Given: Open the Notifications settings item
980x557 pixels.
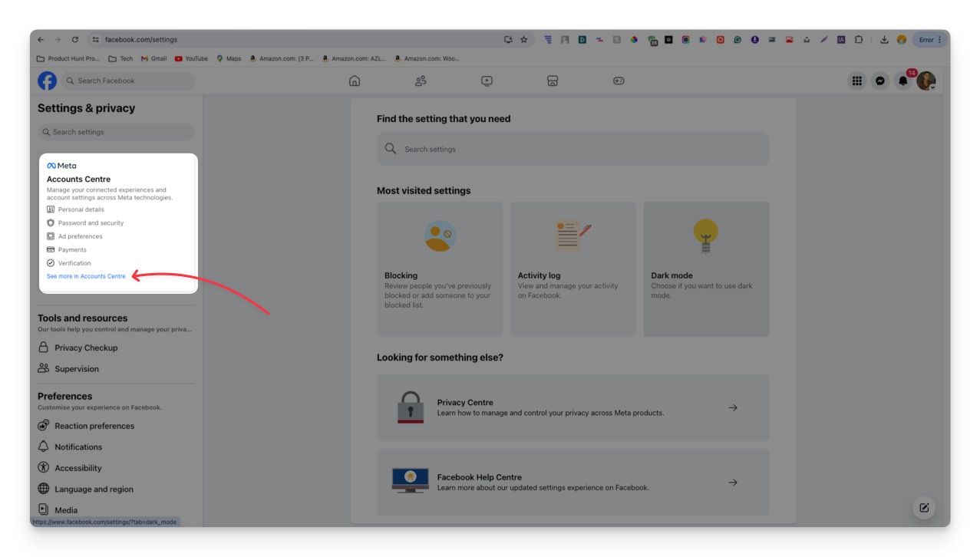Looking at the screenshot, I should 78,447.
